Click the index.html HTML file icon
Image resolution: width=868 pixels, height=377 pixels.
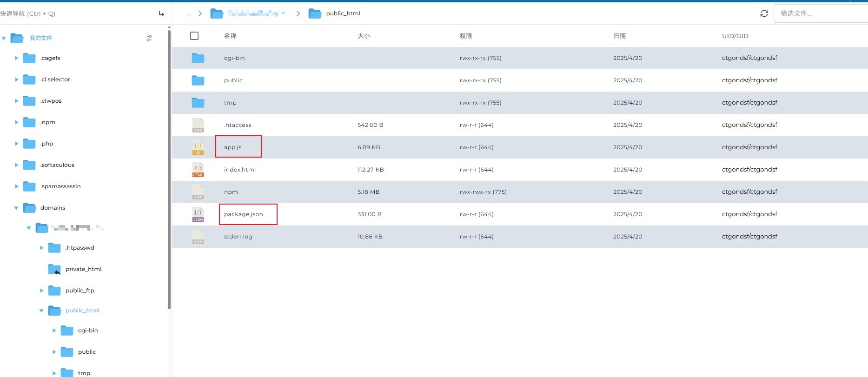pyautogui.click(x=198, y=170)
